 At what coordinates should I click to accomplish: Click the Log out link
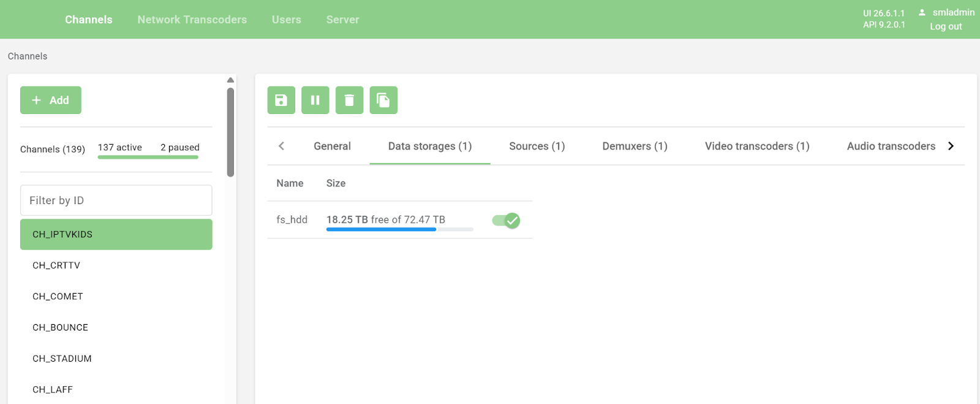pos(946,26)
